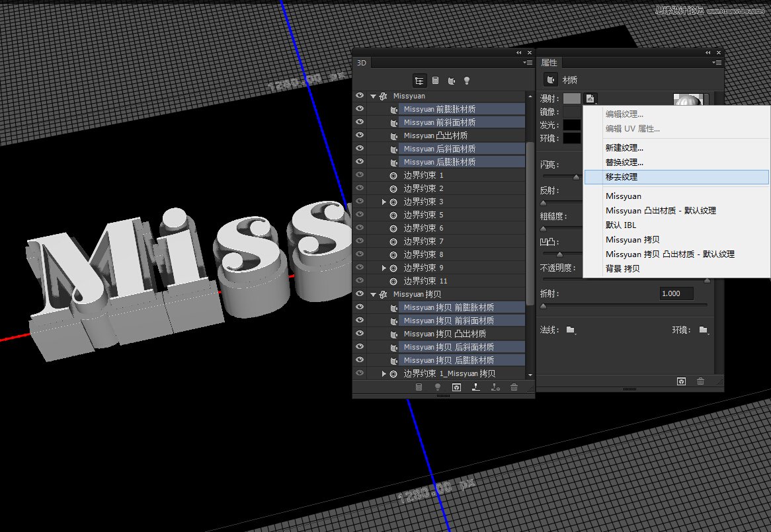Collapse the 3D panel with the double-arrow button
The image size is (771, 532).
[x=519, y=52]
